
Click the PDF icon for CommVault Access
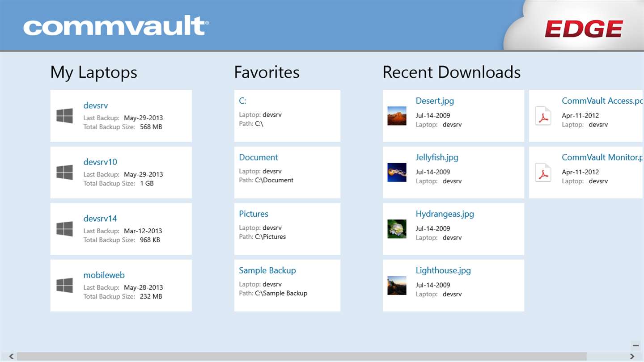(543, 116)
